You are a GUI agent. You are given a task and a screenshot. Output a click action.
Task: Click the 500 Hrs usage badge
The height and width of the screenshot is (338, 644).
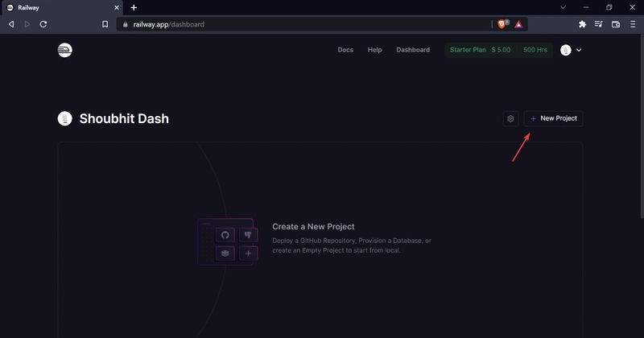coord(535,50)
